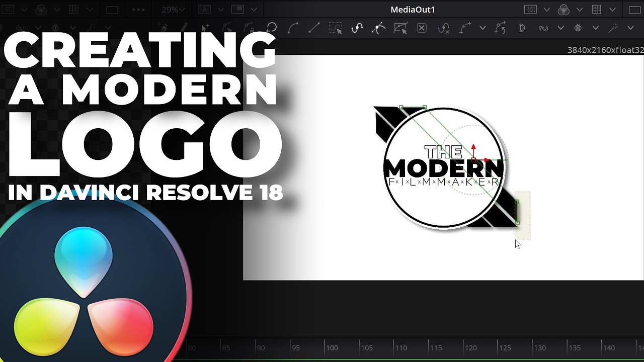Click the 3840x2160xfloat32 resolution label
Image resolution: width=644 pixels, height=362 pixels.
(x=605, y=50)
